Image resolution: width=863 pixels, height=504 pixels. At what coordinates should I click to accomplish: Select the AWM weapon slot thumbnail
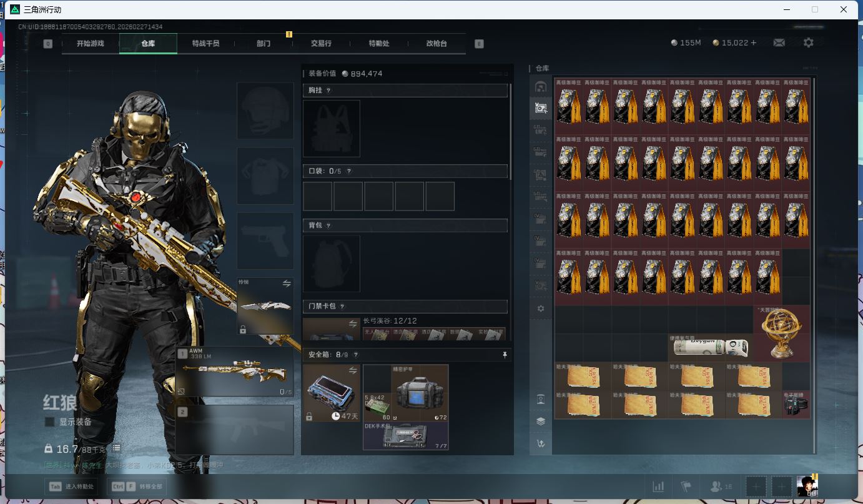235,372
